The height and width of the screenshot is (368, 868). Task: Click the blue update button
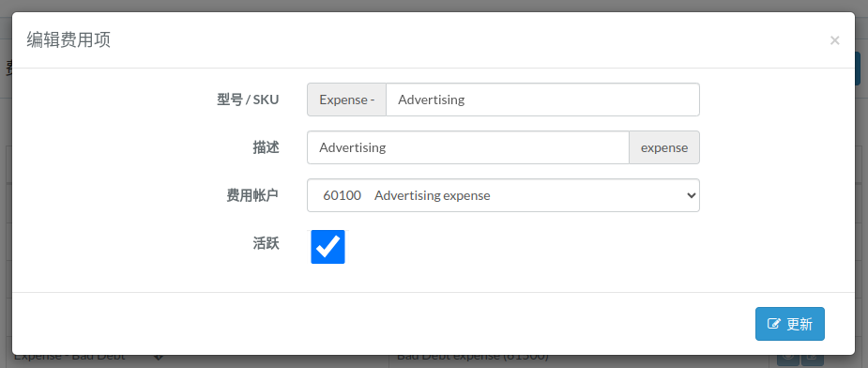pyautogui.click(x=790, y=324)
